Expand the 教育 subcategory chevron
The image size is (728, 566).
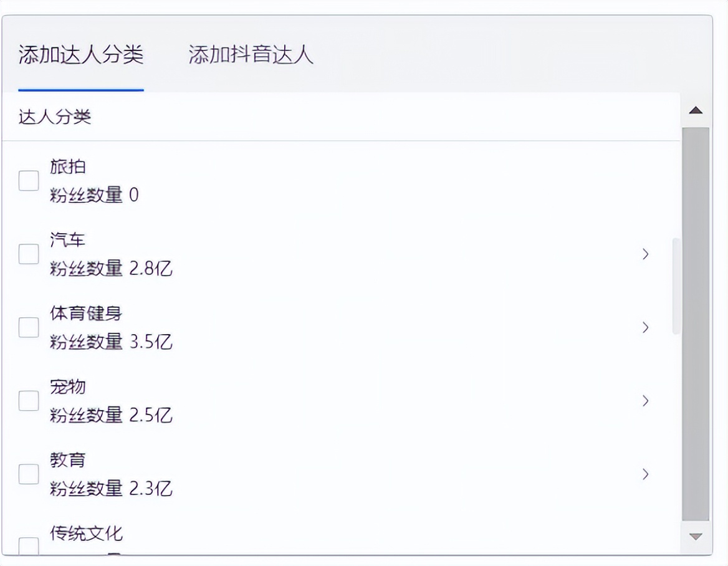644,474
